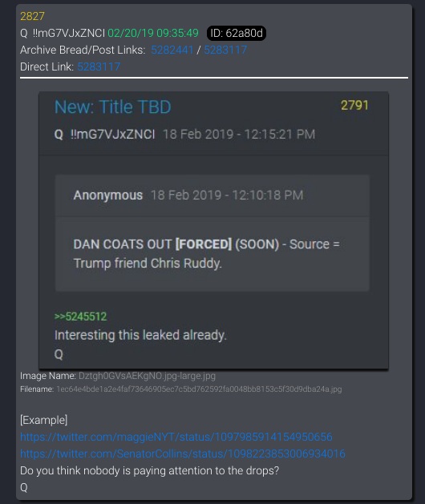This screenshot has height=504, width=425.
Task: Click the embedded post screenshot image
Action: pyautogui.click(x=213, y=230)
